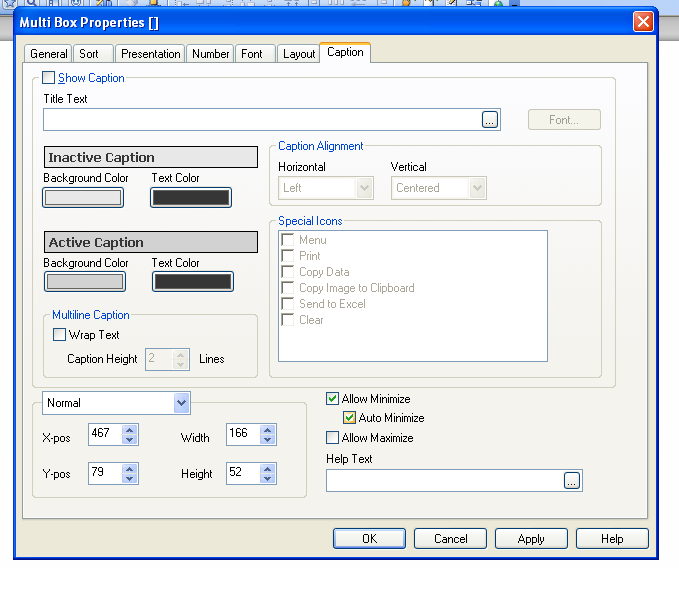Decrease Caption Height lines spinner
This screenshot has height=601, width=679.
[181, 364]
